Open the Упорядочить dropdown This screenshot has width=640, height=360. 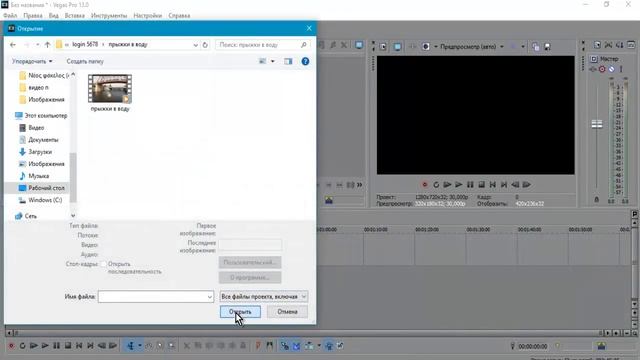(32, 61)
